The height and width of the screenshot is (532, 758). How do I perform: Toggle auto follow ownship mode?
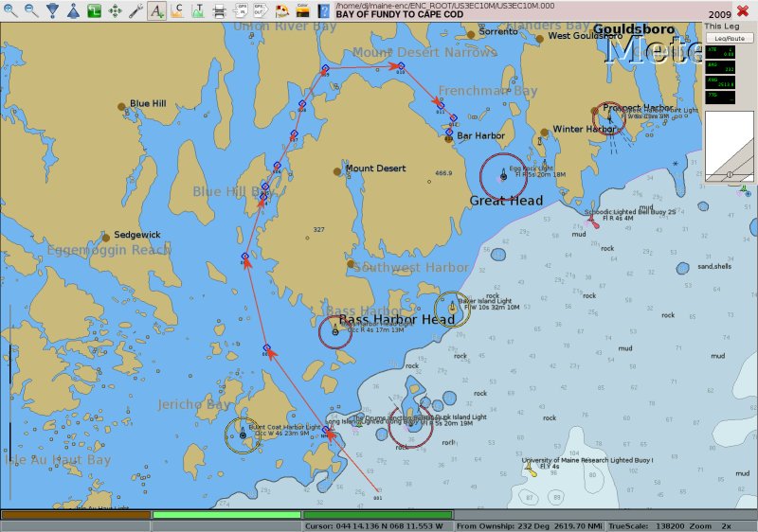click(116, 11)
